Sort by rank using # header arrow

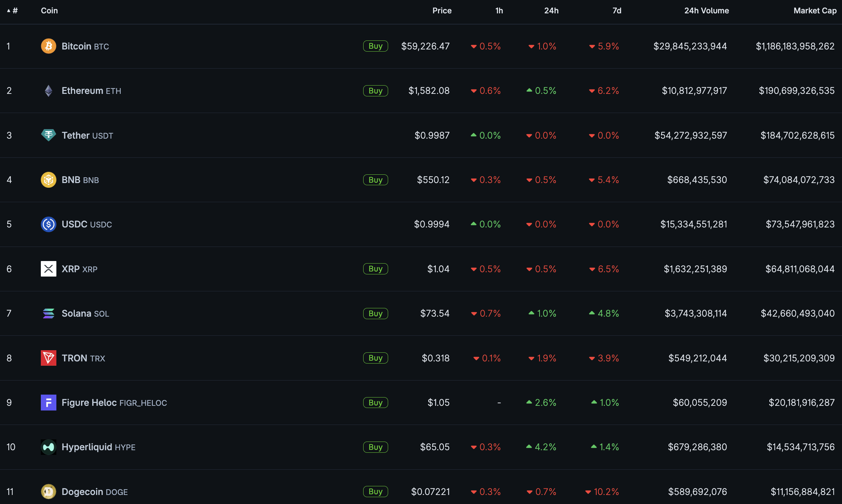click(12, 10)
